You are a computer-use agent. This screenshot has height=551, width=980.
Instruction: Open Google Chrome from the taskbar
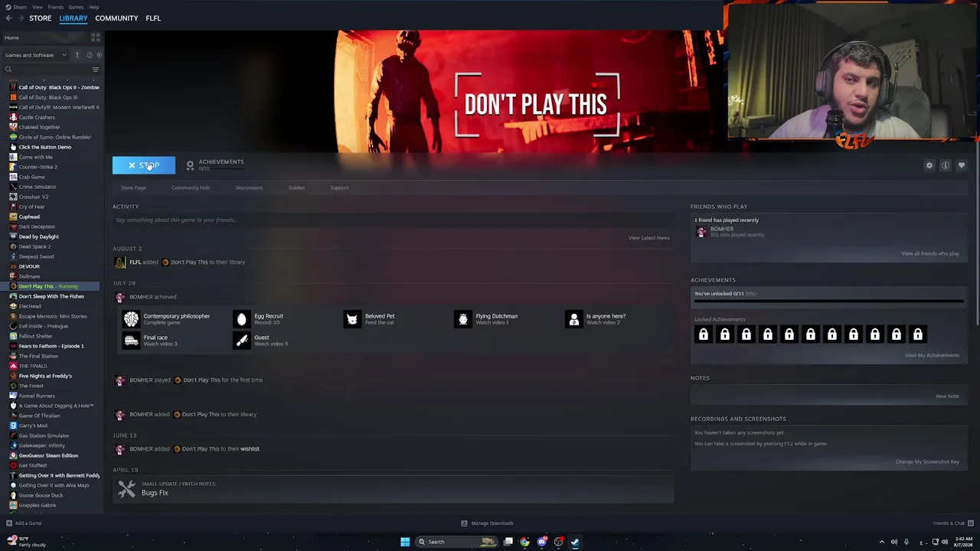(x=524, y=542)
